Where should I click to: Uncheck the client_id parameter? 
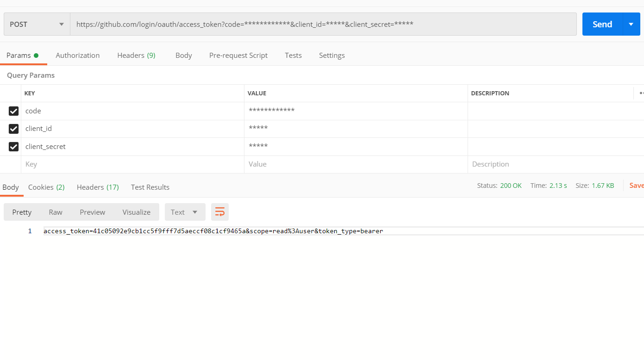tap(13, 129)
